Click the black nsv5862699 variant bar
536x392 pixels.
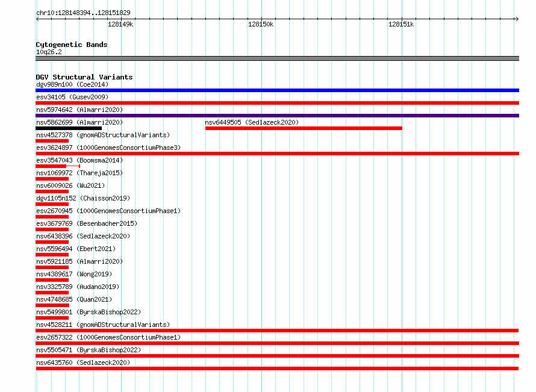(x=69, y=128)
